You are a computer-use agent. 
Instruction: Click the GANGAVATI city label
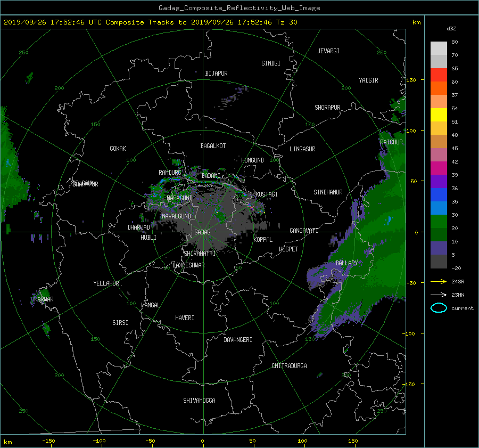tap(304, 231)
